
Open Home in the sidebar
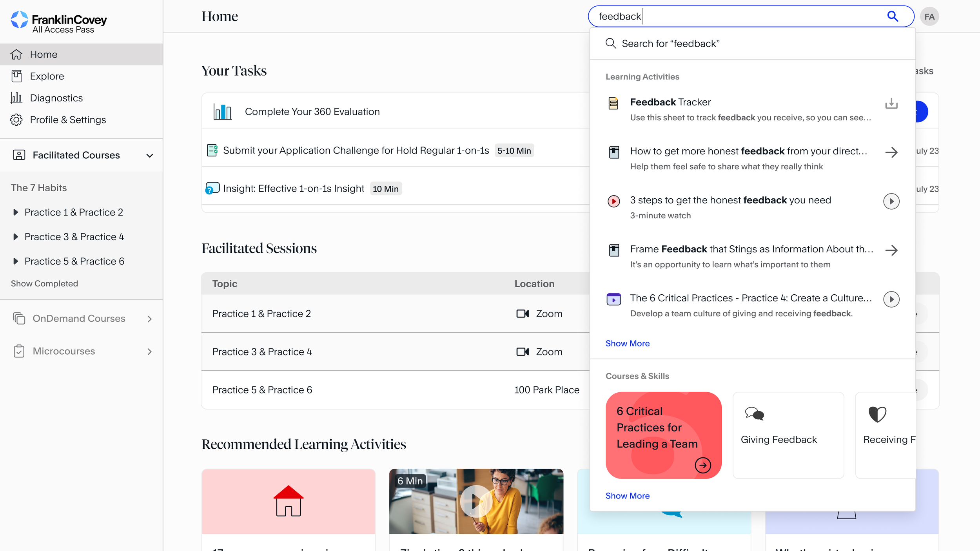pyautogui.click(x=81, y=54)
